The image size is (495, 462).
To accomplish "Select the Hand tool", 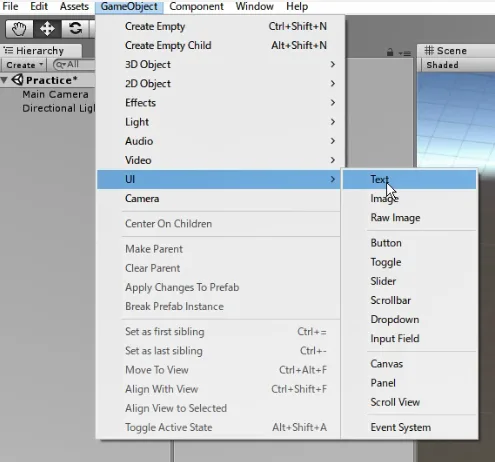I will 19,29.
